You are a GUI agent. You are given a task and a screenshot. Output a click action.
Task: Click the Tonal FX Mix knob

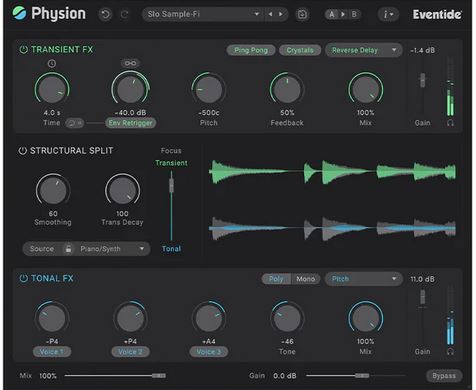click(x=366, y=318)
